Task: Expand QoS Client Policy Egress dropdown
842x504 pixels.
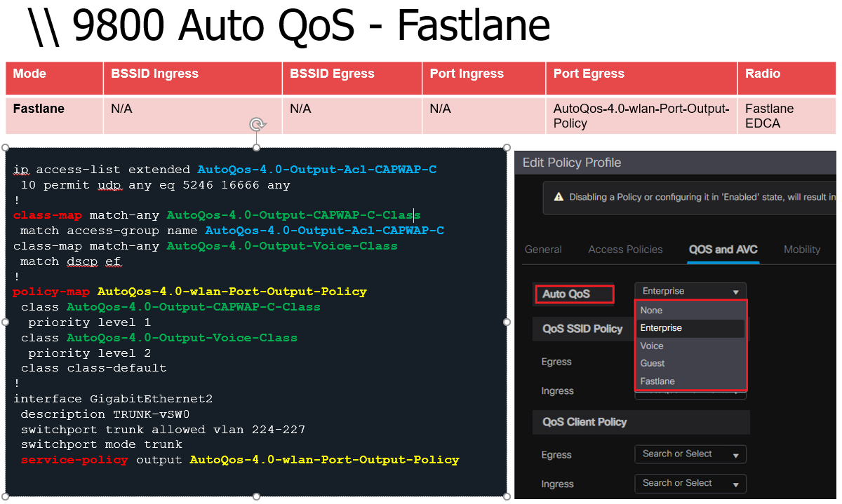Action: tap(690, 454)
